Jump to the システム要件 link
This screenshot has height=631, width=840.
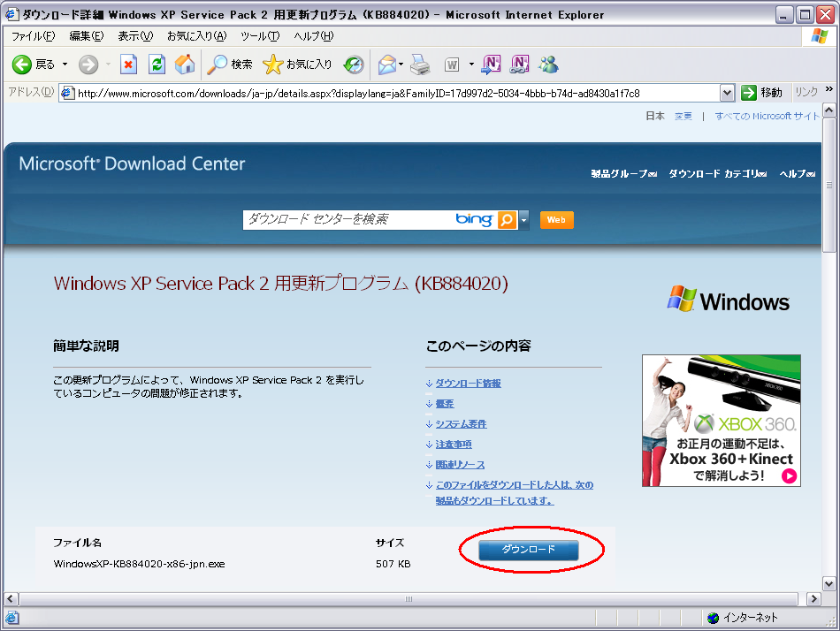pos(462,423)
